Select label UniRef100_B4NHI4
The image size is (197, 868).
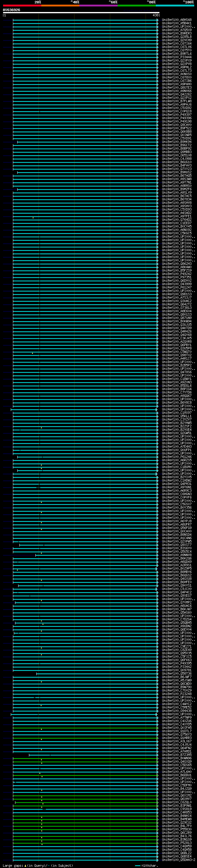pos(177,816)
